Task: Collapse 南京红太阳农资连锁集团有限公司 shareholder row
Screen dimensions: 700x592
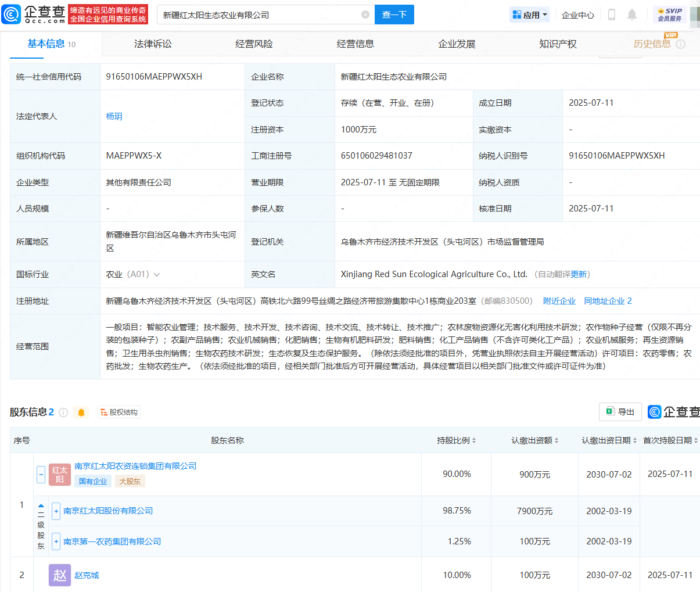Action: [41, 474]
